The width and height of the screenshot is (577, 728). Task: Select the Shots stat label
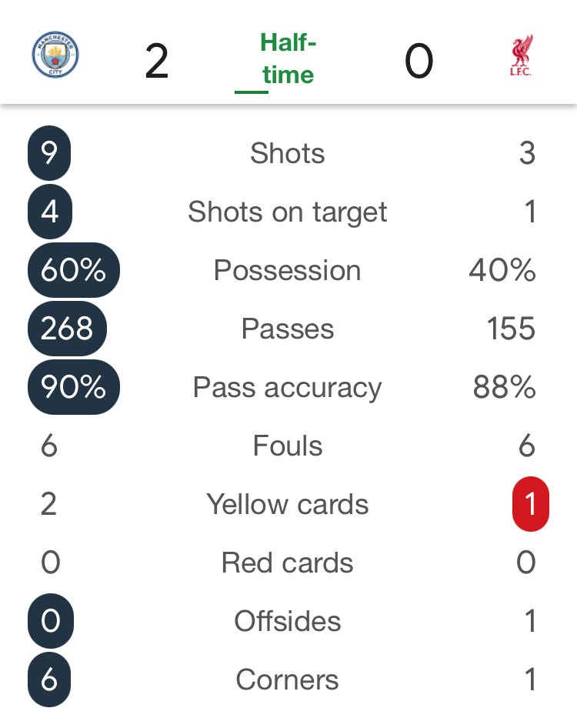[288, 153]
